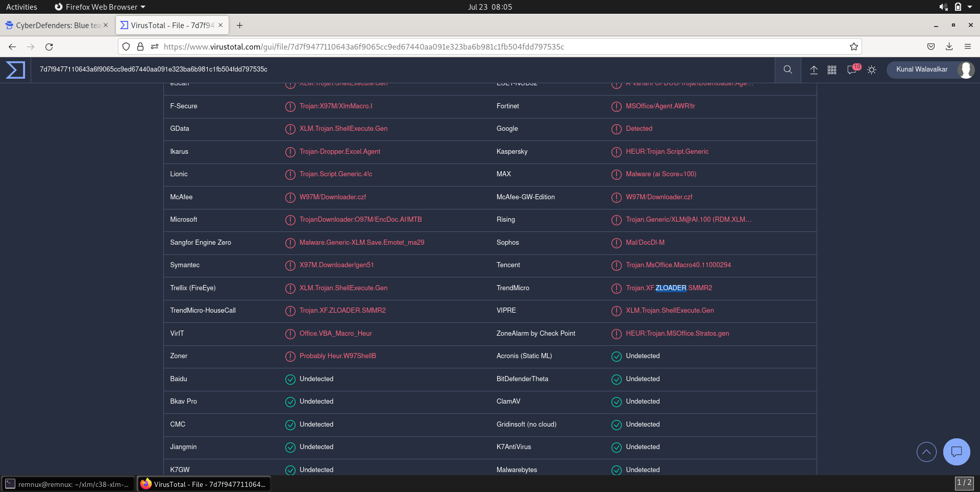Open the system menu dropdown arrow
This screenshot has width=980, height=492.
tap(970, 7)
